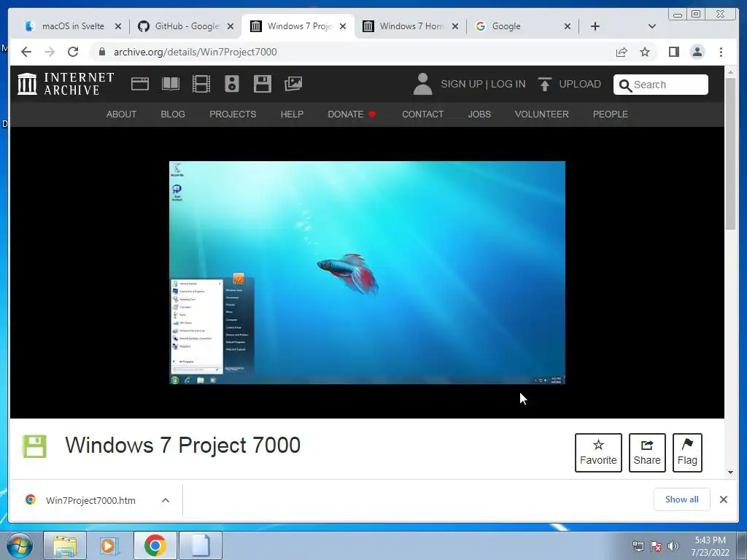Click the taskbar clock showing 5:43 PM
Viewport: 747px width, 560px height.
click(710, 546)
